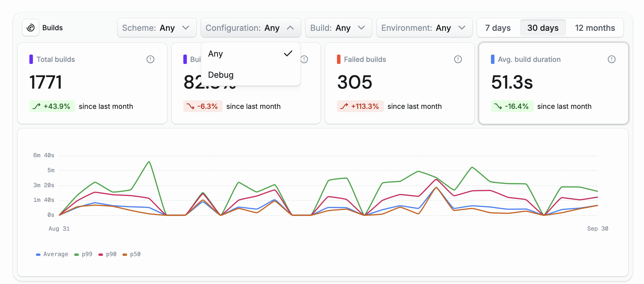This screenshot has width=644, height=284.
Task: Click the p50 orange legend swatch
Action: click(x=125, y=254)
